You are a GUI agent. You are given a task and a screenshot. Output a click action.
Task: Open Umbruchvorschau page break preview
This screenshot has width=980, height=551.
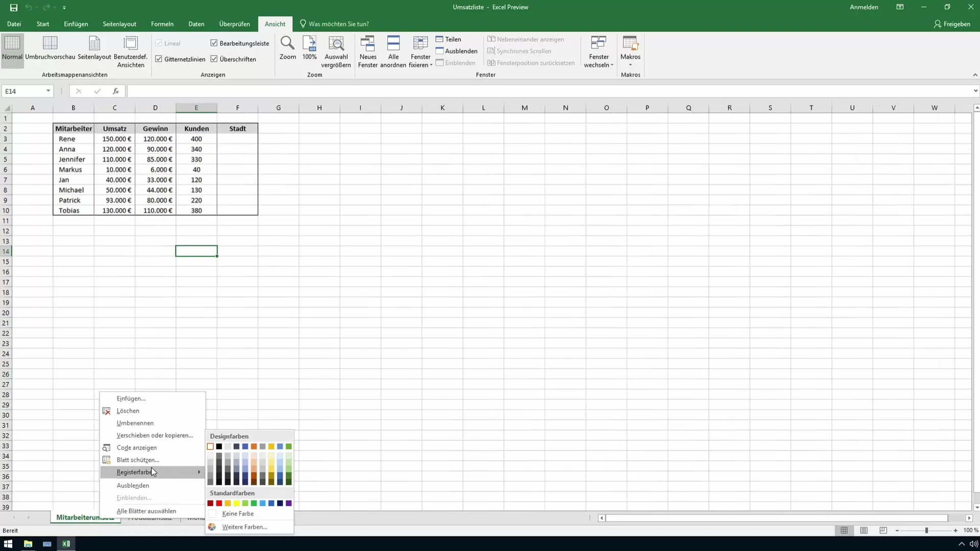coord(50,48)
